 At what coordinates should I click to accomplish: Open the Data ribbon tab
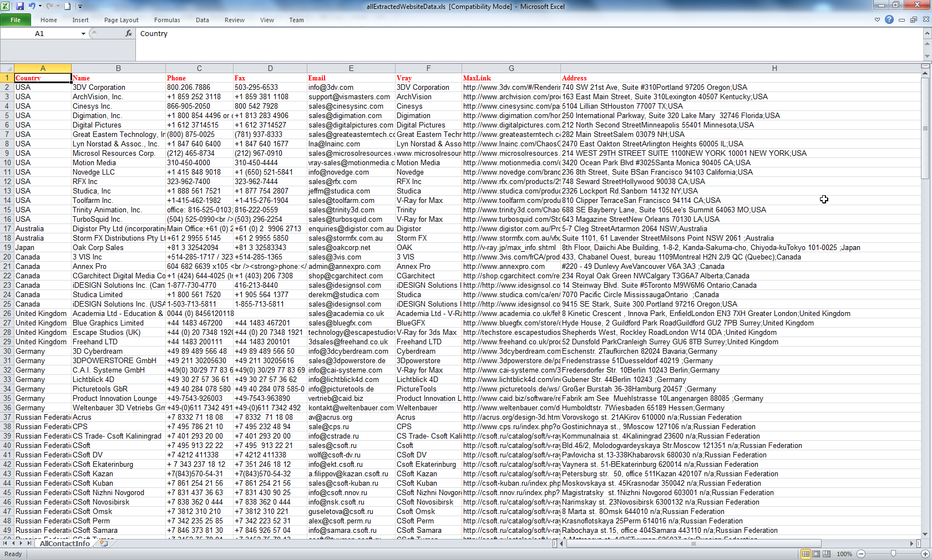point(202,20)
